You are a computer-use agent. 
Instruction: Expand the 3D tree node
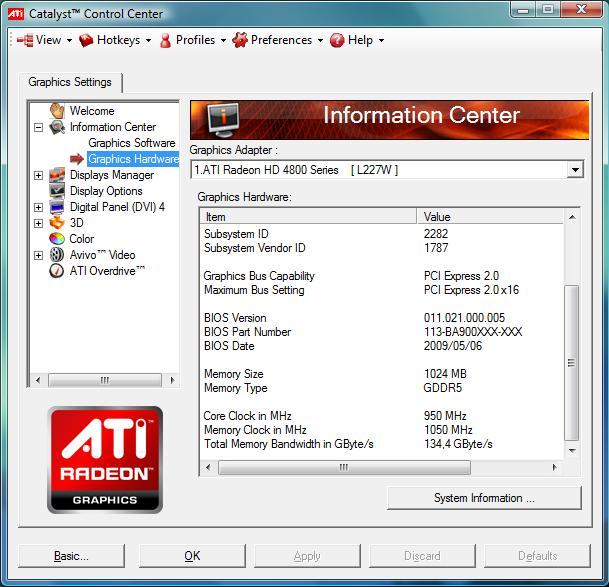click(38, 223)
